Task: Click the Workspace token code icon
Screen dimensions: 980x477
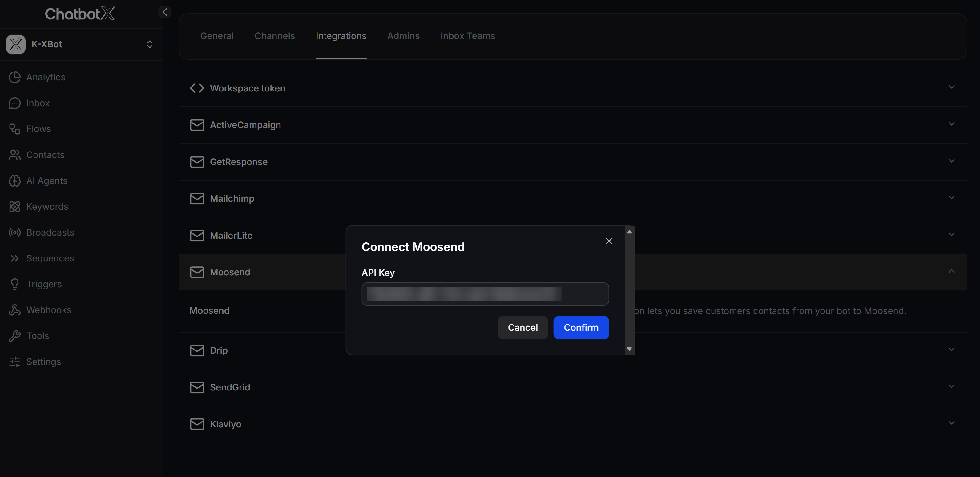Action: pyautogui.click(x=197, y=88)
